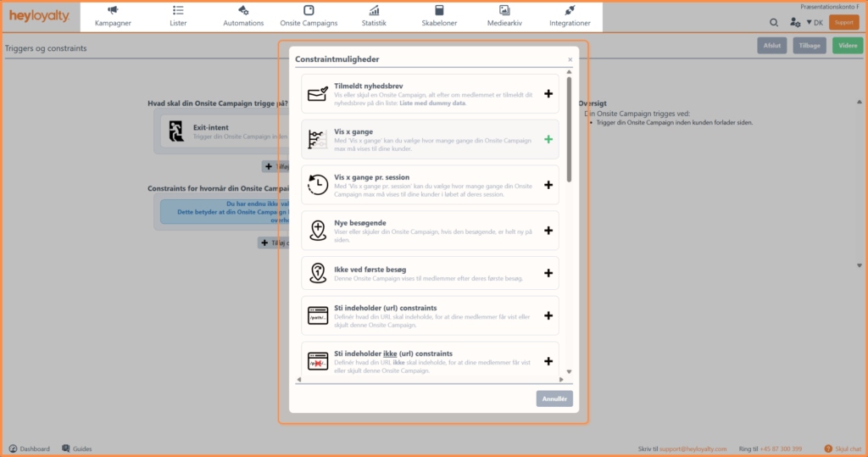Click the orange Support button
The height and width of the screenshot is (457, 868).
tap(843, 23)
